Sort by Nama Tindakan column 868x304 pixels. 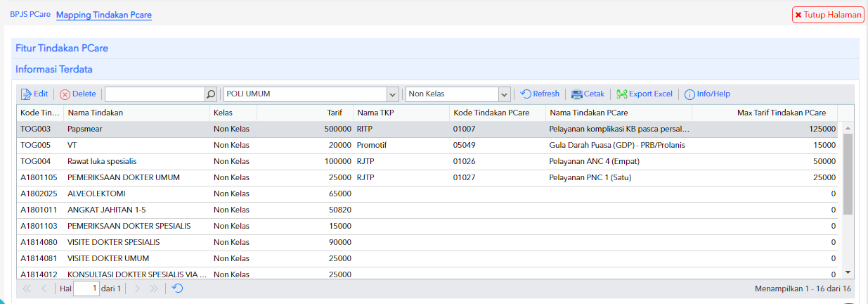click(136, 113)
